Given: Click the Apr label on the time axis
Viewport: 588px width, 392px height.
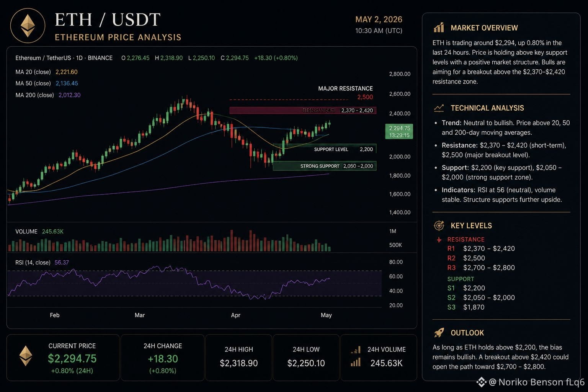Looking at the screenshot, I should click(x=236, y=315).
